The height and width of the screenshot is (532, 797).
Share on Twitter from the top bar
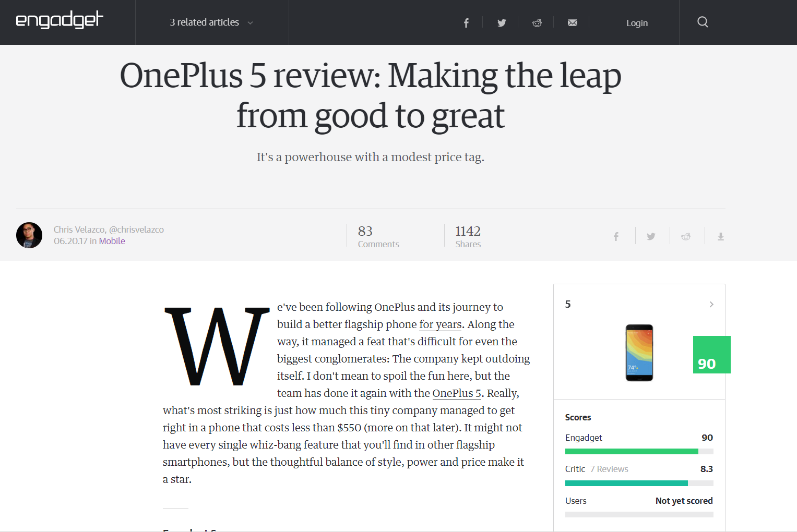pyautogui.click(x=502, y=23)
